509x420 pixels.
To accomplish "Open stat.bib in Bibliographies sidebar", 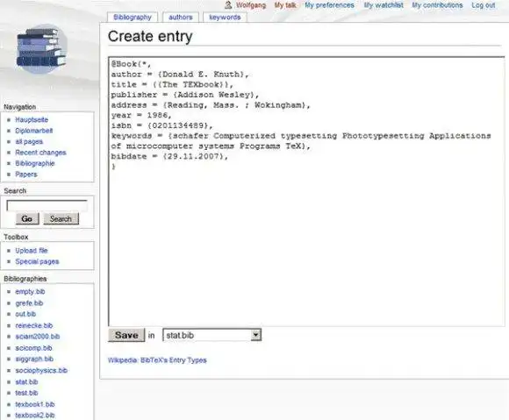I will tap(26, 382).
